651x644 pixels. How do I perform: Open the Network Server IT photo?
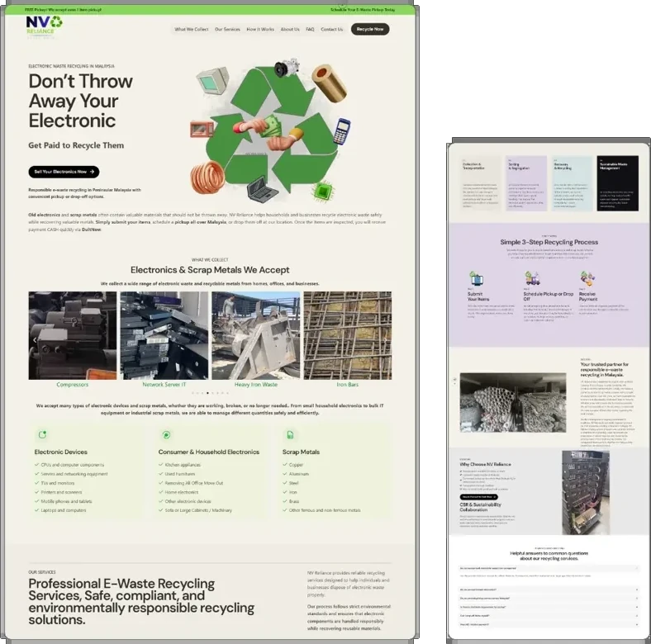click(x=164, y=335)
